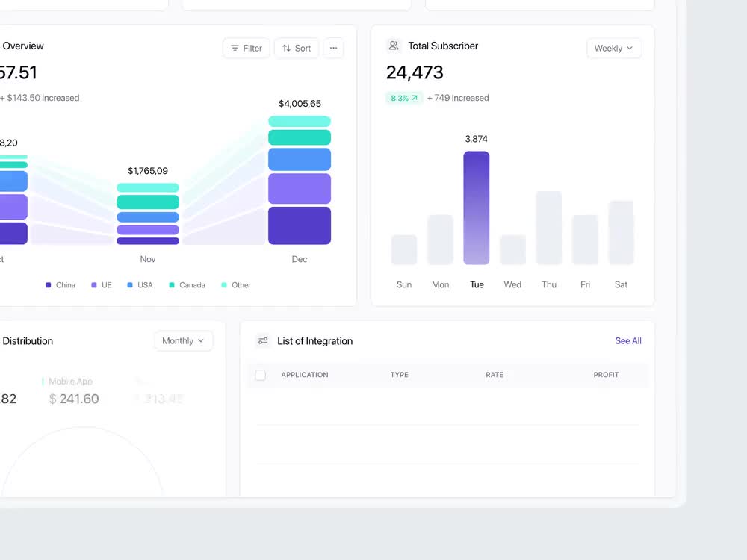Click the Mobile App label
This screenshot has width=747, height=560.
[70, 382]
